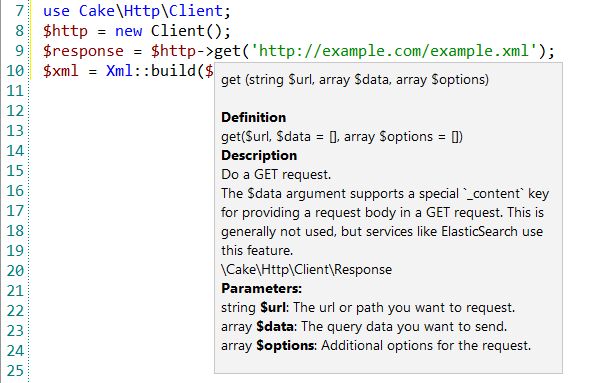Image resolution: width=604 pixels, height=383 pixels.
Task: Click the Definition heading in tooltip
Action: click(253, 117)
